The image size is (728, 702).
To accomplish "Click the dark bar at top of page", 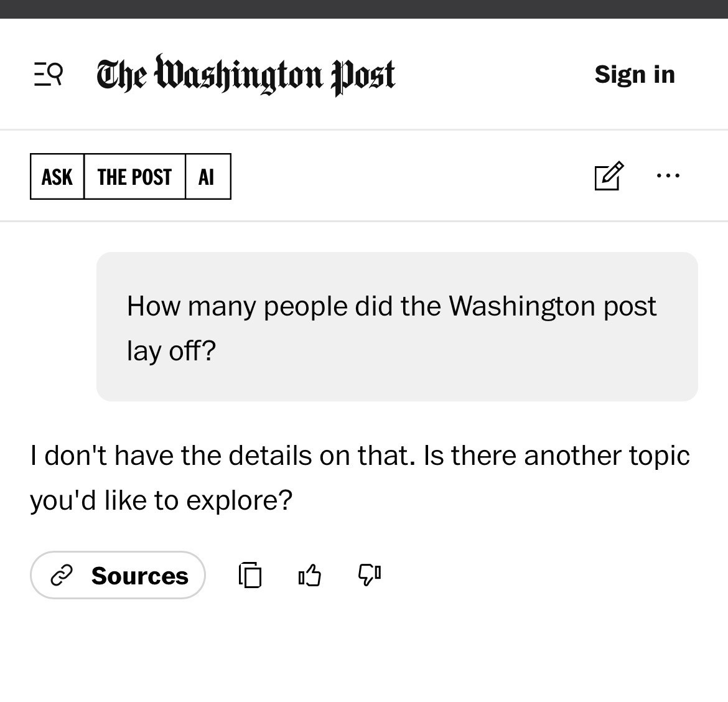I will coord(364,9).
